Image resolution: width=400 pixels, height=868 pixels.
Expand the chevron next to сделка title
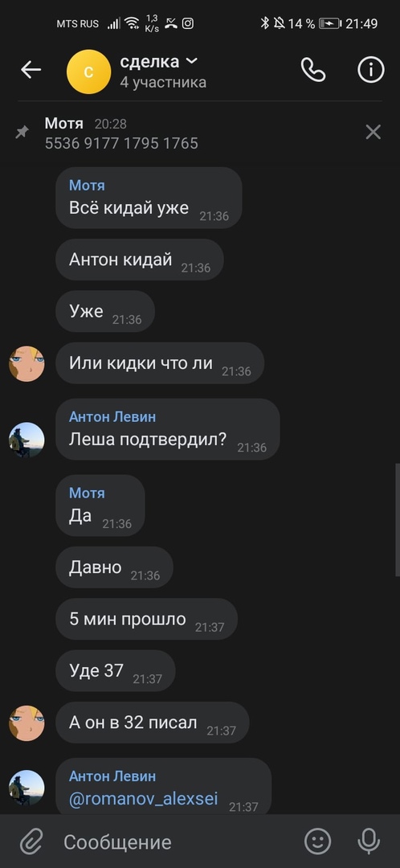tap(192, 61)
